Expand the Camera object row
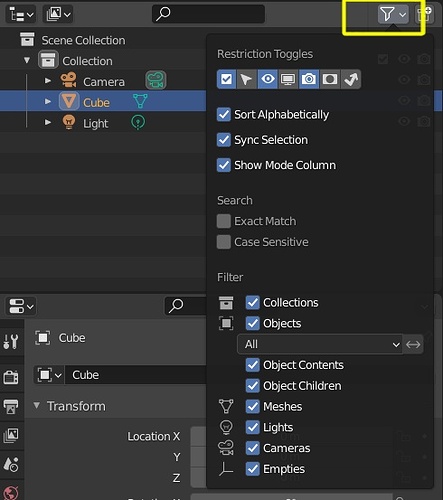The width and height of the screenshot is (443, 500). click(x=48, y=81)
